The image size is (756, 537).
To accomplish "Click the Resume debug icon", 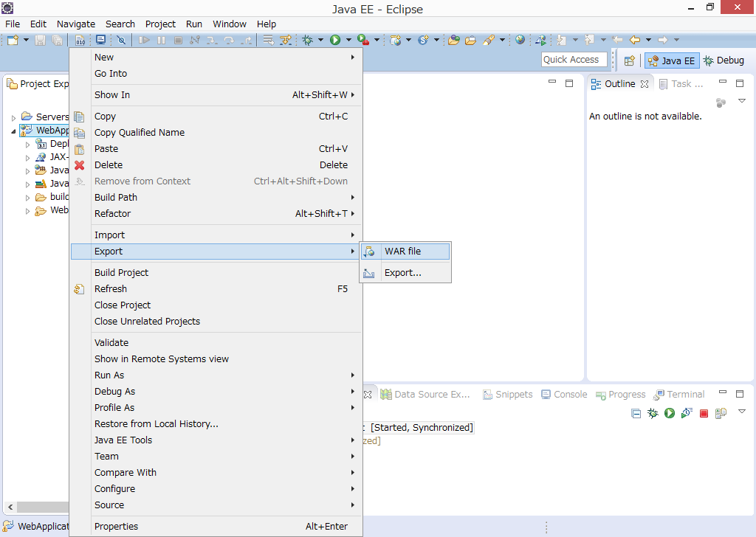I will click(x=144, y=40).
